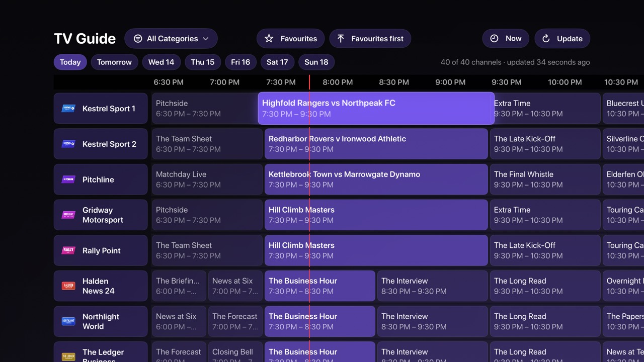The width and height of the screenshot is (644, 362).
Task: Click the Northlight World channel logo
Action: [68, 321]
